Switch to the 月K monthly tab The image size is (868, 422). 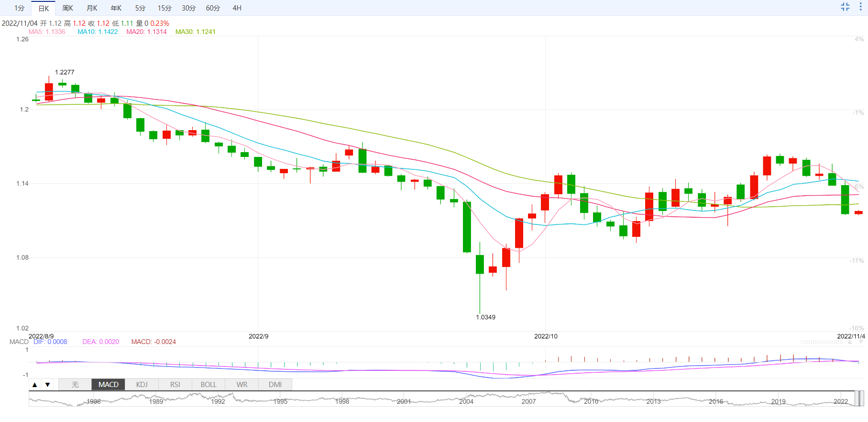(92, 8)
